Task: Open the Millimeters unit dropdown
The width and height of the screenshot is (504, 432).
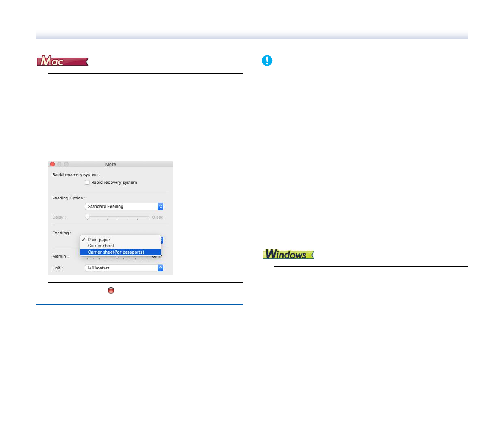Action: 124,268
